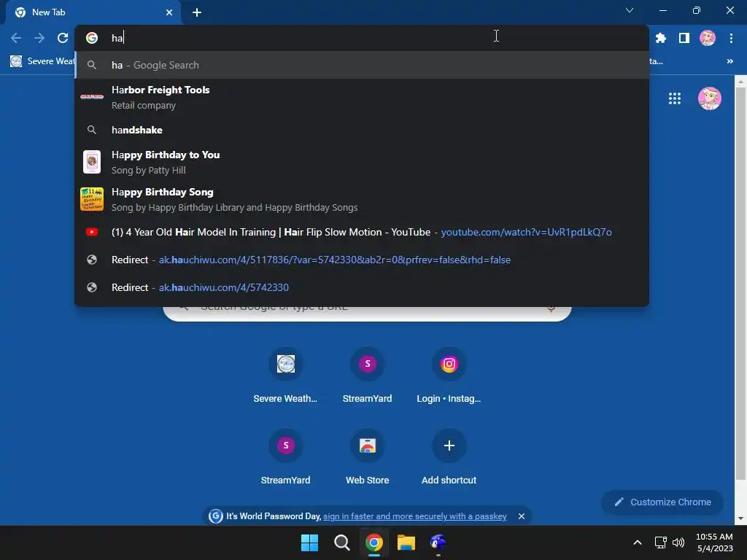Open the volume speaker tray icon
The height and width of the screenshot is (560, 747).
point(678,542)
